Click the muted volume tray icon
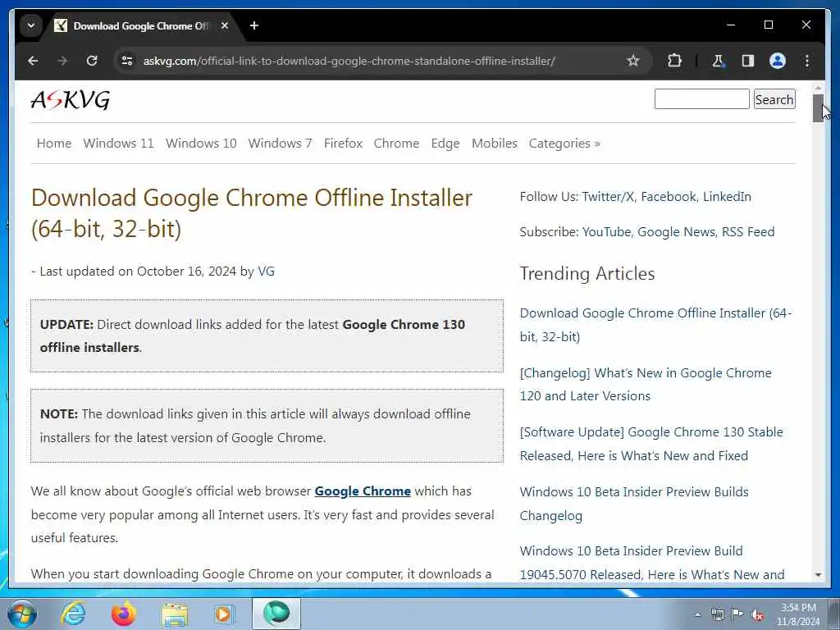 [757, 614]
